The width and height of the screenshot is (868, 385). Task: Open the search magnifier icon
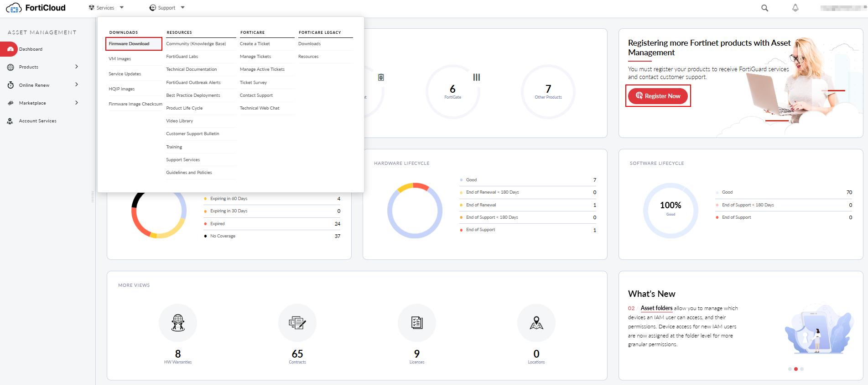click(x=765, y=8)
